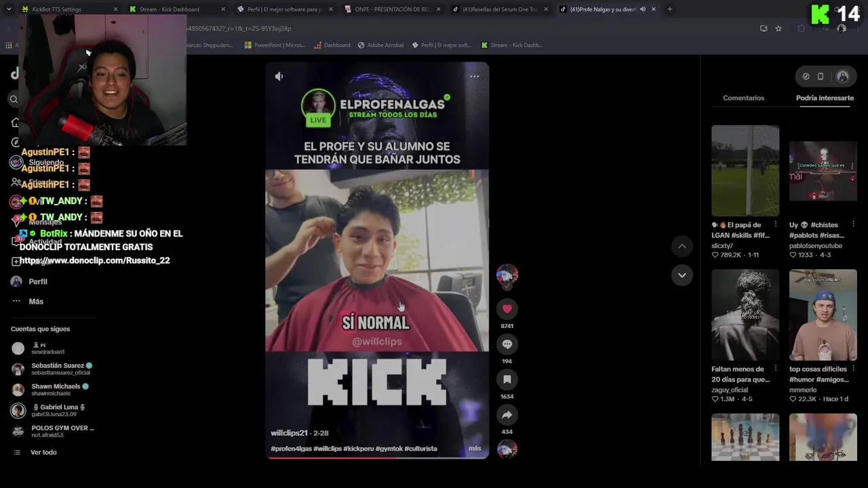Image resolution: width=868 pixels, height=488 pixels.
Task: Open followed account susejraduan1
Action: pyautogui.click(x=47, y=348)
